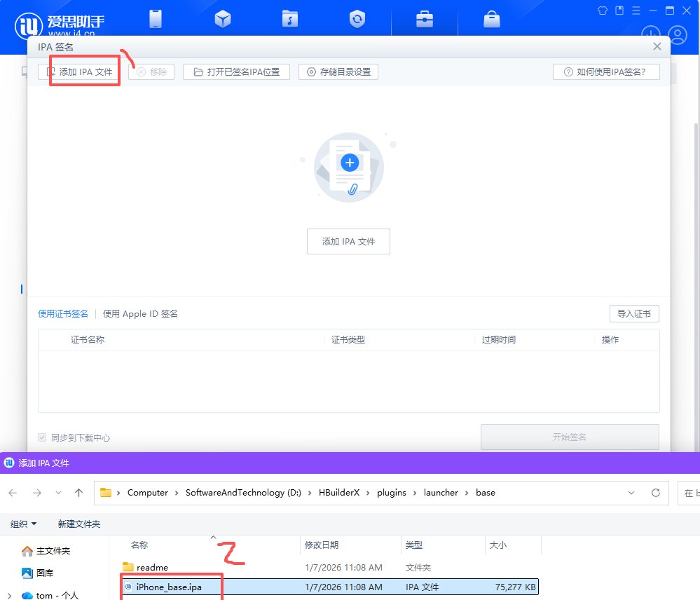Click the 证书类型 column header
The image size is (700, 600).
(348, 340)
